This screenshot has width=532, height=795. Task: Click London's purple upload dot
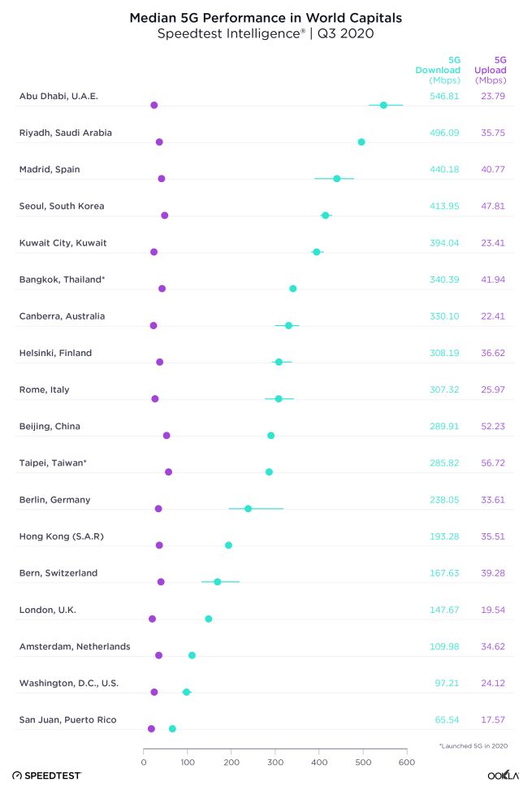pyautogui.click(x=152, y=619)
